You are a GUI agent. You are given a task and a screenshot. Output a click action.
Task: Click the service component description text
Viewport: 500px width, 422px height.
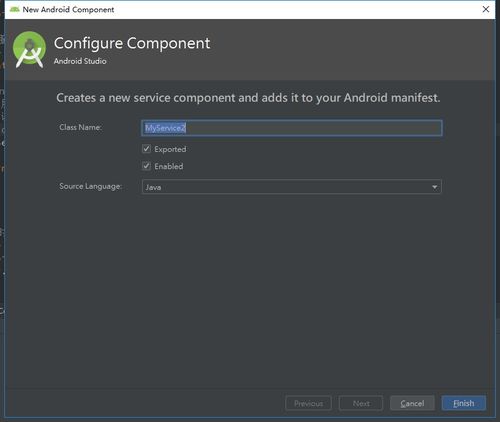point(248,98)
